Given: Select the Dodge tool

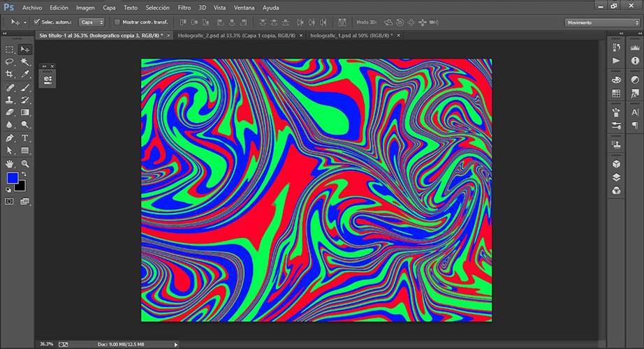Looking at the screenshot, I should coord(25,124).
